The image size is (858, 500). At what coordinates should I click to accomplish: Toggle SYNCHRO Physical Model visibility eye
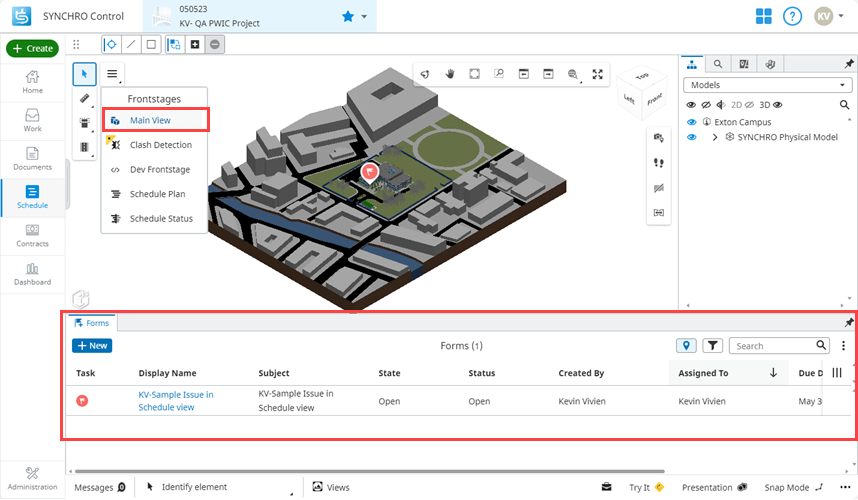click(x=692, y=137)
